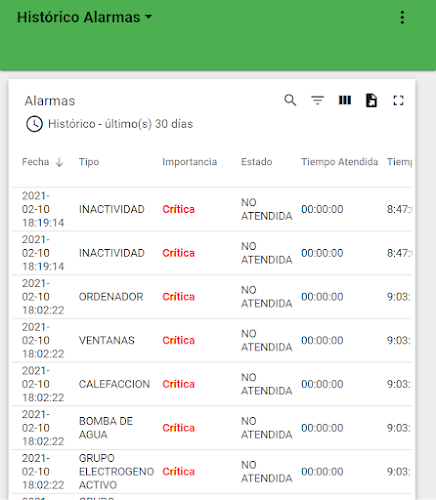This screenshot has height=500, width=436.
Task: Click the 00:00:00 time in the VENTANAS row
Action: (x=322, y=340)
